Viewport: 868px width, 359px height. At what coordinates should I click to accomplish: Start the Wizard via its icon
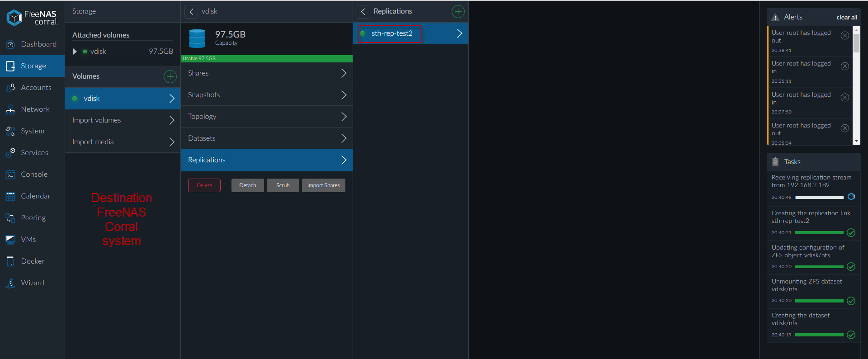tap(10, 283)
